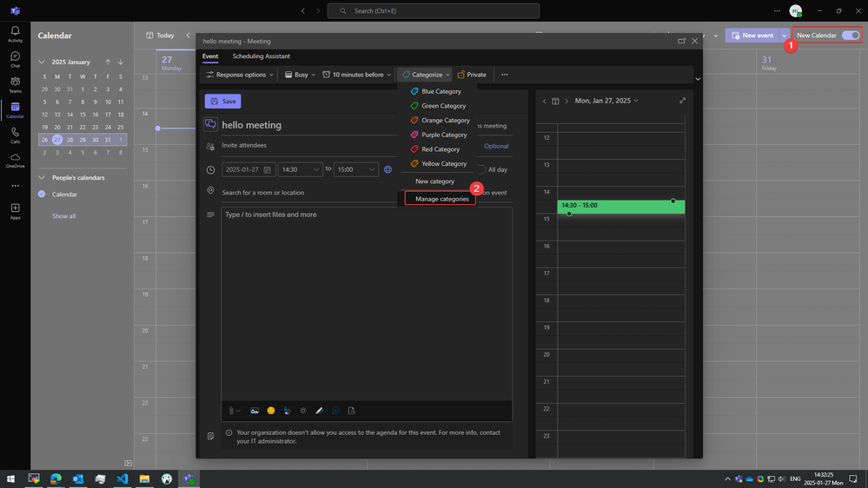Click the pen draw icon in editor toolbar
Screen dimensions: 868x488
point(320,411)
